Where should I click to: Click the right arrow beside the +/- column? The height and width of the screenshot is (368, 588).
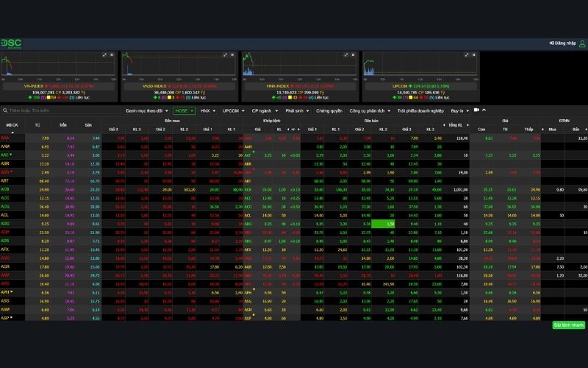coord(299,130)
